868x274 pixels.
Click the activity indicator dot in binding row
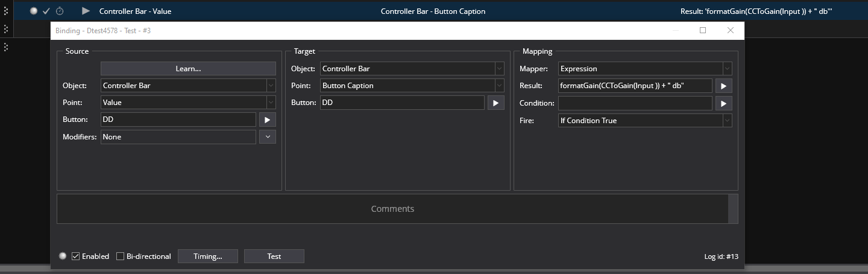34,11
